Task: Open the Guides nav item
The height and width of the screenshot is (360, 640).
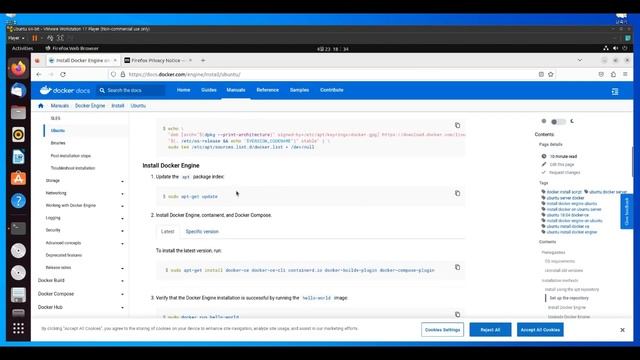Action: [x=209, y=90]
